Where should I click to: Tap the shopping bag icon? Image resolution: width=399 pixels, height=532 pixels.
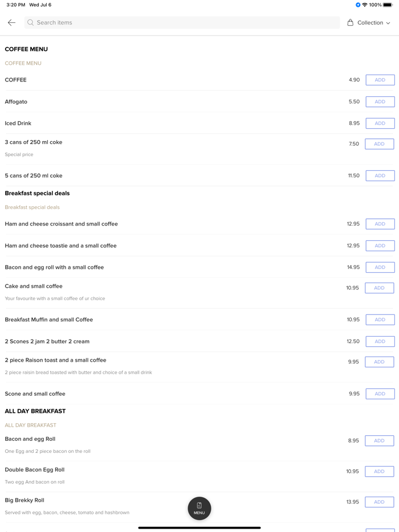point(351,23)
